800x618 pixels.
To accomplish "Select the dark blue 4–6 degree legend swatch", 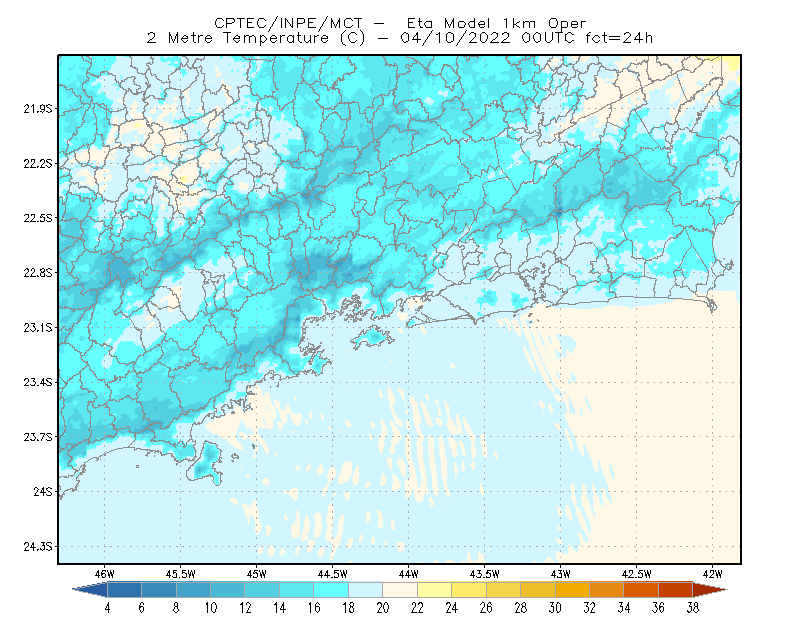I will (124, 590).
